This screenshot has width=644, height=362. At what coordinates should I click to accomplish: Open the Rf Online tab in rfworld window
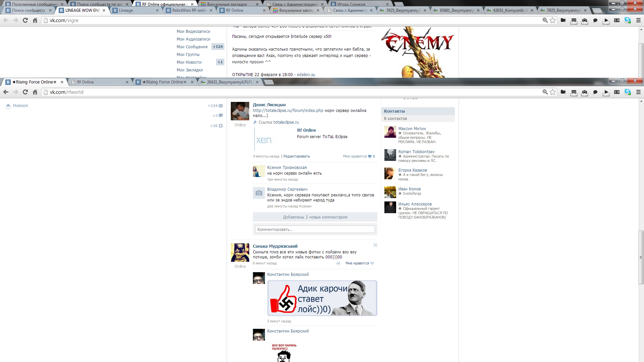[x=100, y=82]
